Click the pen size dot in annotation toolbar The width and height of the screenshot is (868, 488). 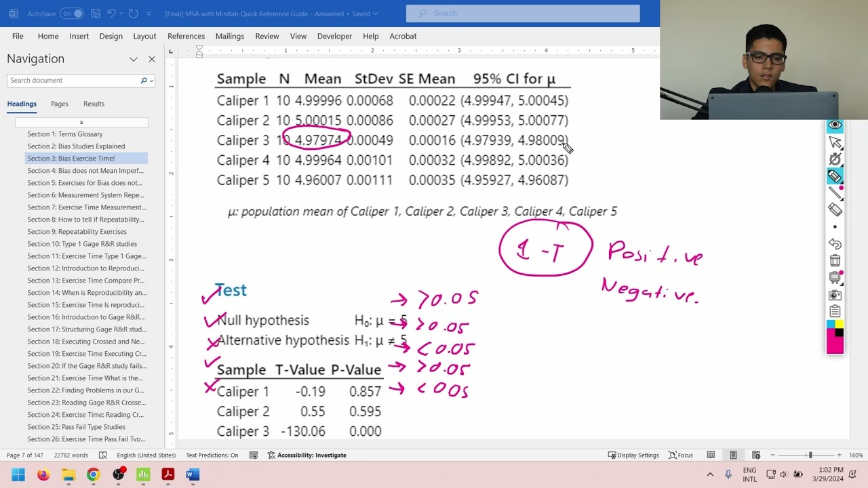pos(835,227)
